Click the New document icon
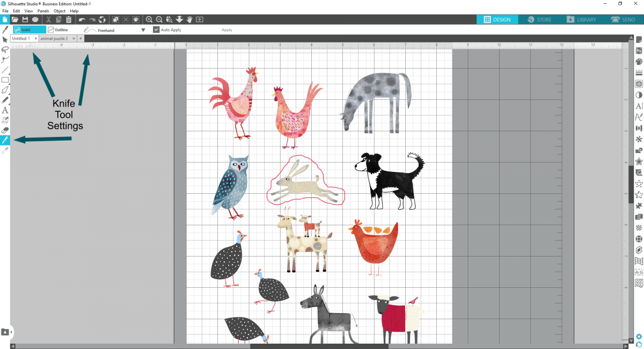Viewport: 644px width, 349px height. click(5, 19)
